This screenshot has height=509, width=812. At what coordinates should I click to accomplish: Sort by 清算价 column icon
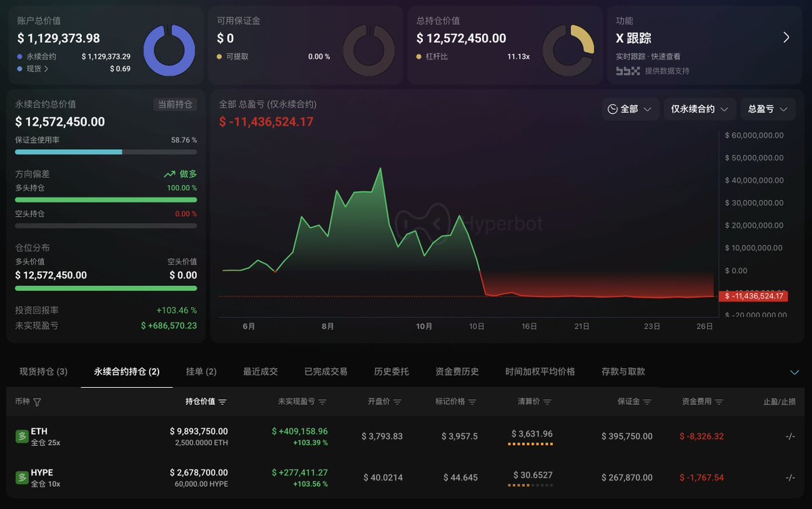coord(547,402)
